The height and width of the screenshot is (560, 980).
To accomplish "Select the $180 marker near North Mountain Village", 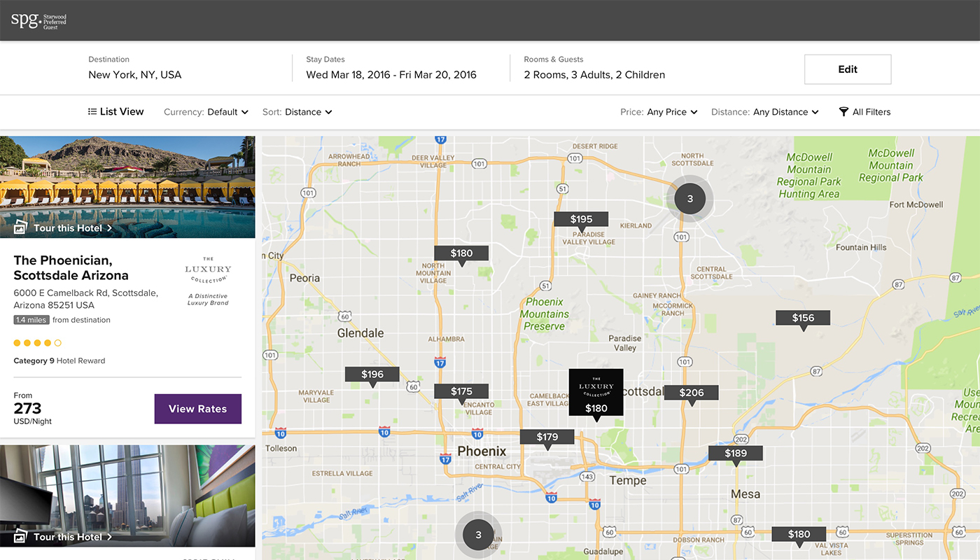I will pyautogui.click(x=461, y=254).
